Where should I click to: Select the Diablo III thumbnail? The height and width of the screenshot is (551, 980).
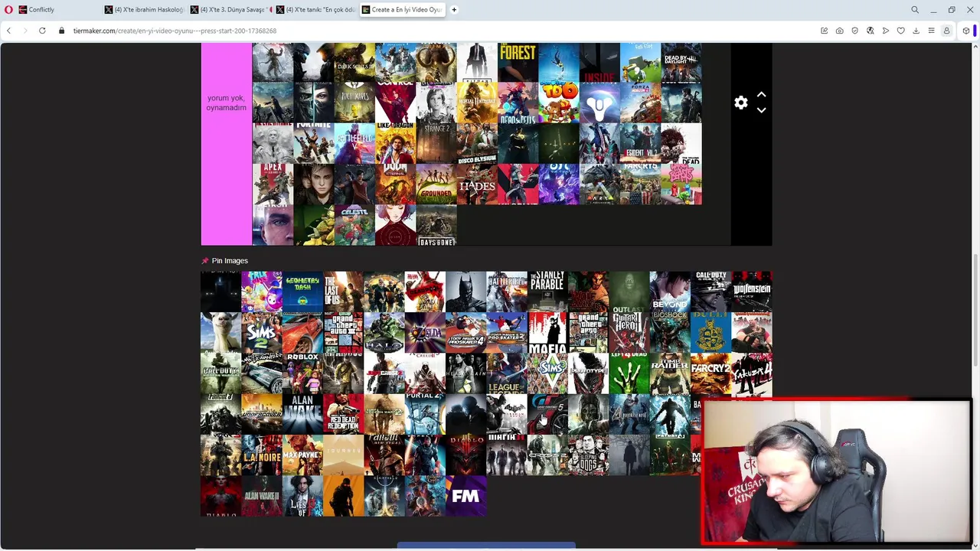(x=465, y=455)
